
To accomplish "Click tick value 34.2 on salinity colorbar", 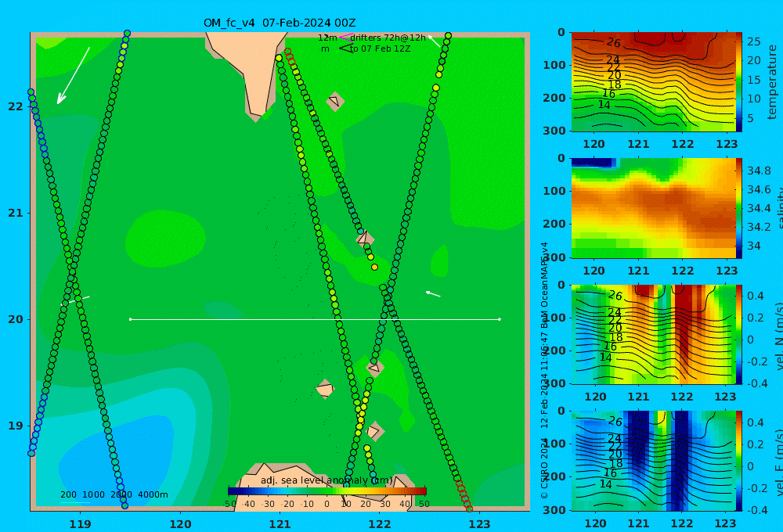I will pos(759,227).
